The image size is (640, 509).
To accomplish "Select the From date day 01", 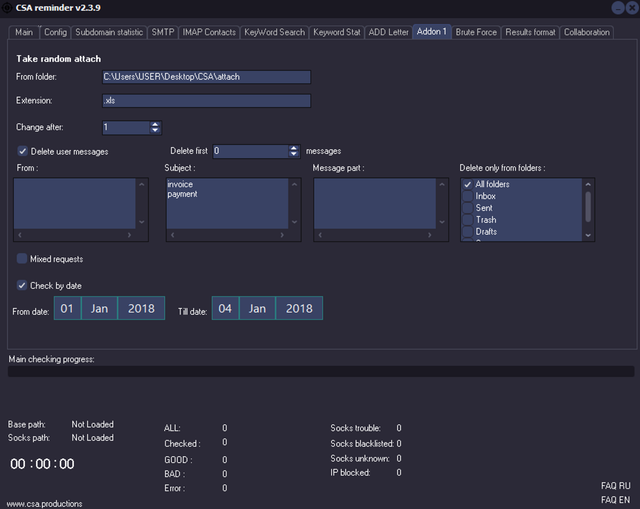I will (67, 308).
